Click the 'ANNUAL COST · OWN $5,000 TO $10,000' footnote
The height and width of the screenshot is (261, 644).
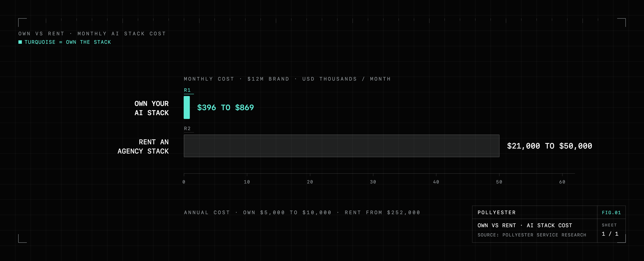tap(302, 212)
